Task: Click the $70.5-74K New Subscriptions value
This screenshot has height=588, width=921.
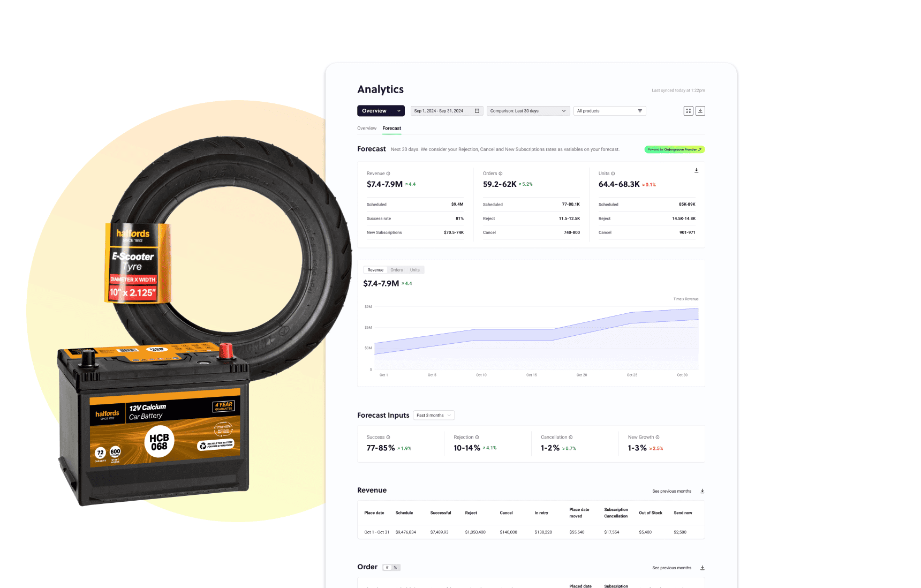Action: (x=454, y=232)
